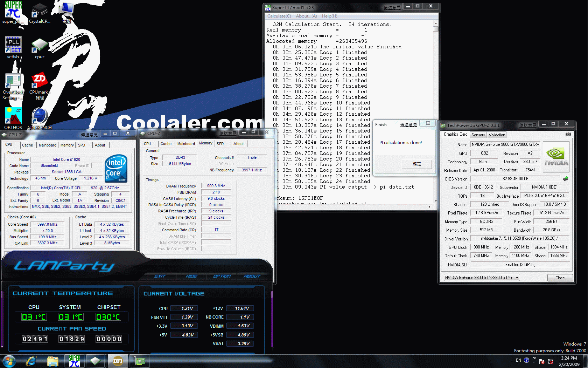This screenshot has height=368, width=588.
Task: Click the Intel Core i7 logo in CPU-Z
Action: pyautogui.click(x=116, y=169)
